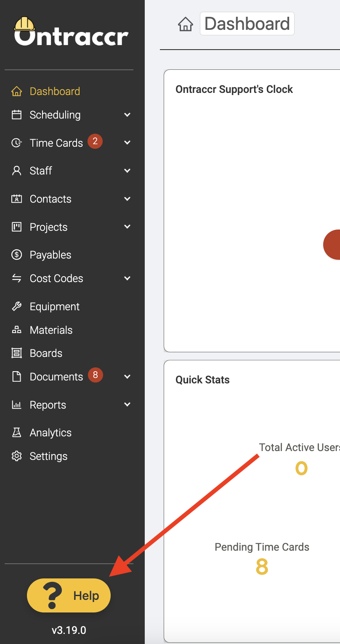Go to the Analytics page
The width and height of the screenshot is (340, 644).
(x=50, y=433)
